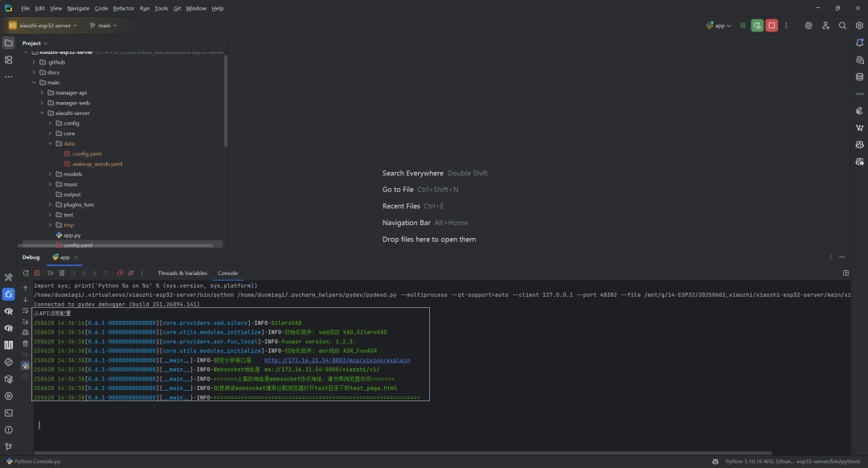Collapse the xiaozhi-server folder
The width and height of the screenshot is (868, 468).
[42, 113]
